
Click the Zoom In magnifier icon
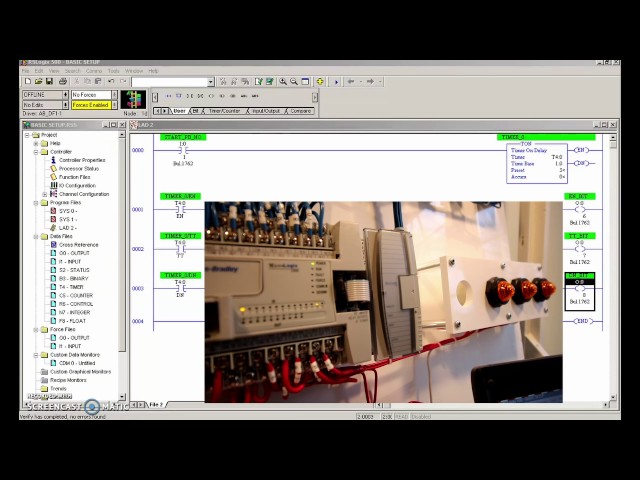click(282, 82)
